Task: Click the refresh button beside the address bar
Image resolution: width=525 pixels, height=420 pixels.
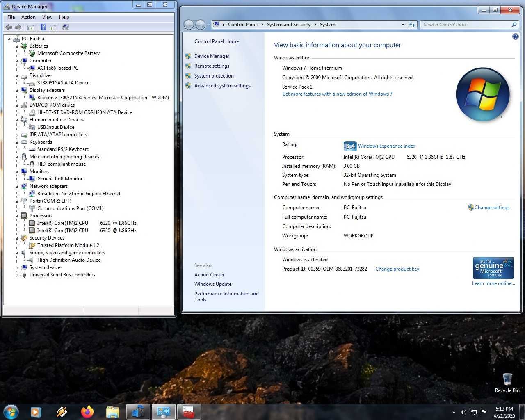Action: tap(412, 25)
